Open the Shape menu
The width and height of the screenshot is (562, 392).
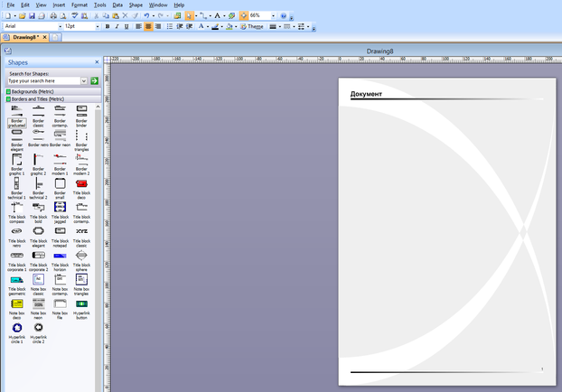pyautogui.click(x=136, y=5)
